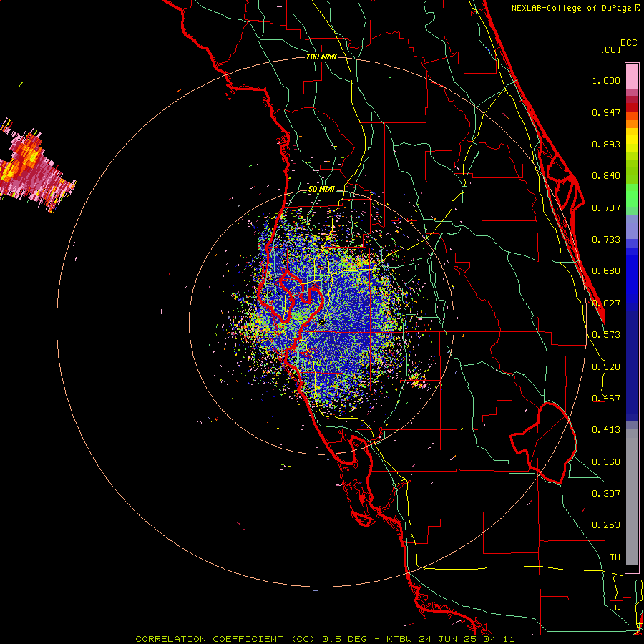
Task: Click the 0.5 DEG elevation text
Action: pos(345,639)
